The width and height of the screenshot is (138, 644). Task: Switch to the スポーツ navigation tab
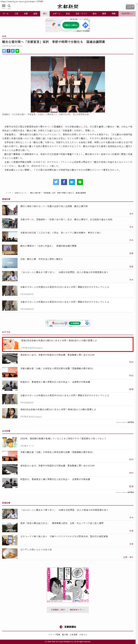(x=56, y=13)
